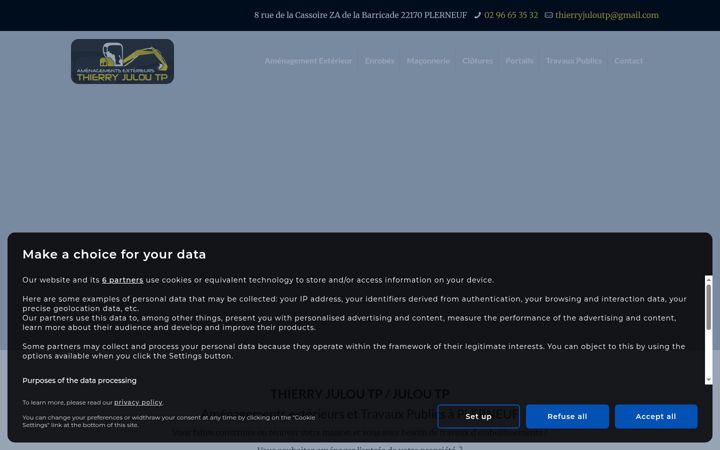Image resolution: width=720 pixels, height=450 pixels.
Task: Open Clôtures menu item
Action: point(478,61)
